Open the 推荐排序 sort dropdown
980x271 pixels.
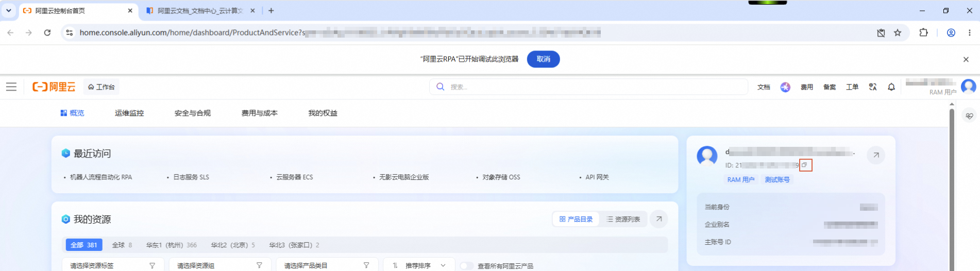[x=419, y=265]
